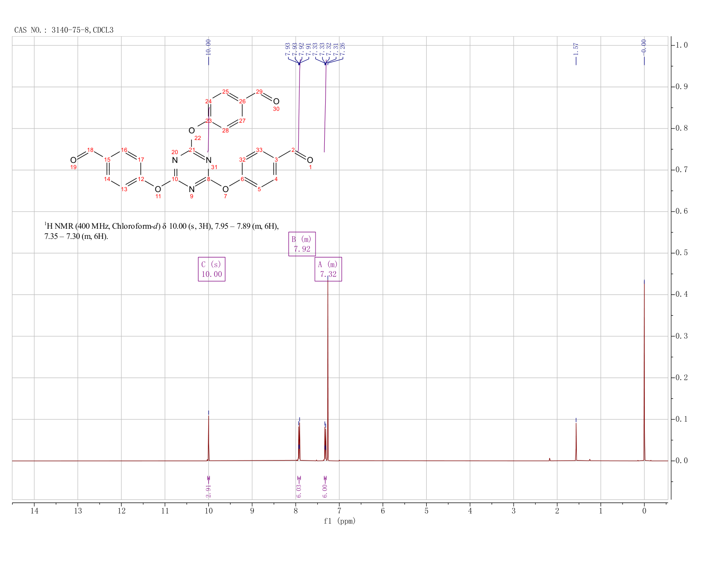
Task: Click the 0.4 intensity axis label
Action: 682,295
